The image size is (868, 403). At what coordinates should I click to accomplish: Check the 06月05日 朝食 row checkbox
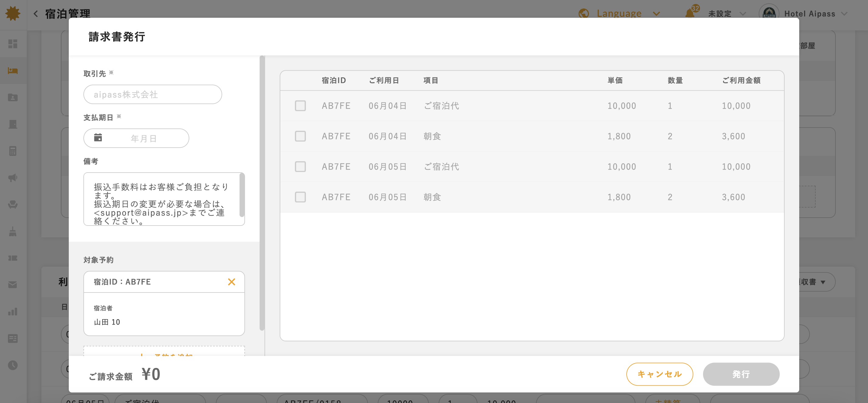300,197
